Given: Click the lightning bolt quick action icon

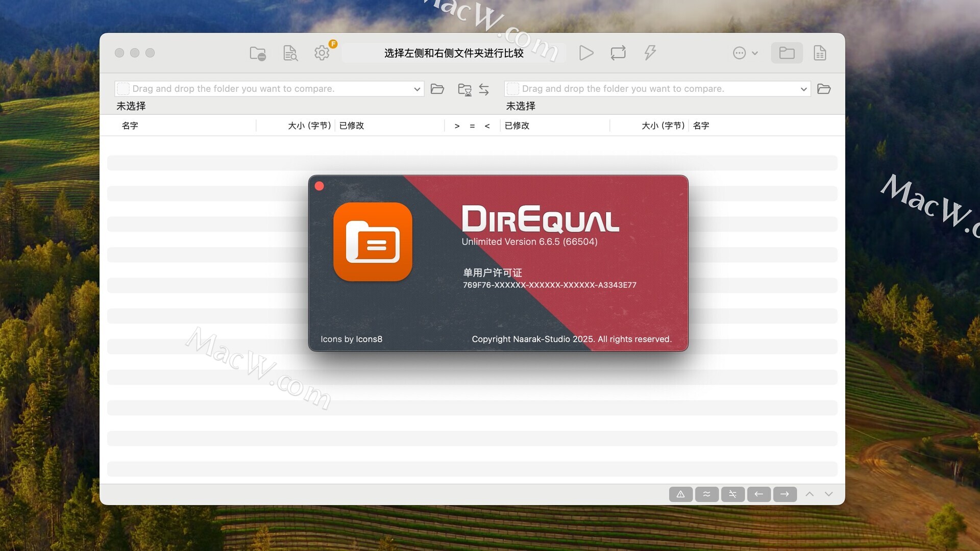Looking at the screenshot, I should click(650, 53).
